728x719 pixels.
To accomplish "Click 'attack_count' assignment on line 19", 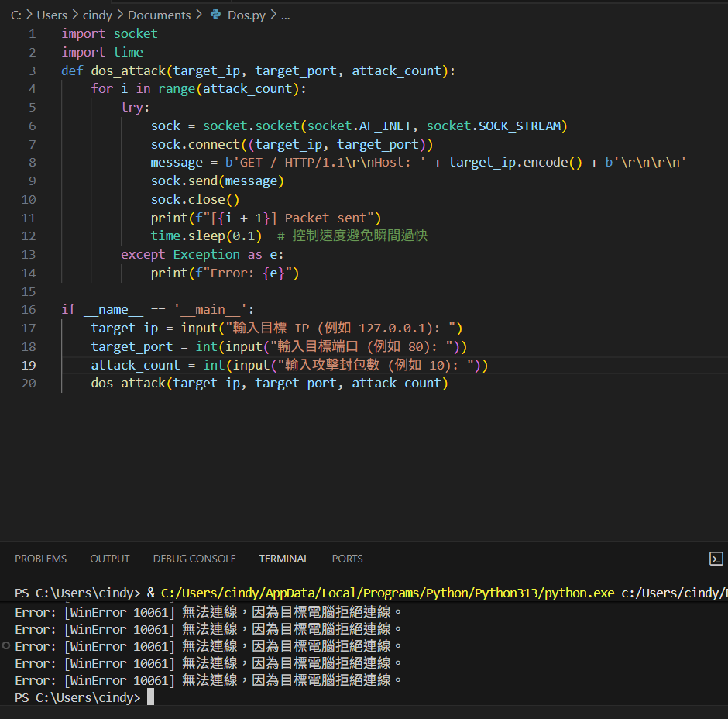I will click(x=135, y=365).
